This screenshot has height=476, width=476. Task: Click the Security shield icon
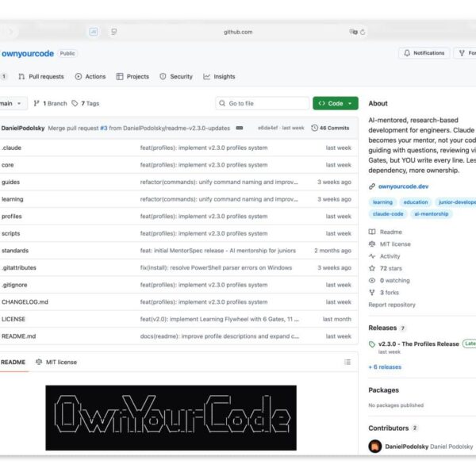point(163,76)
